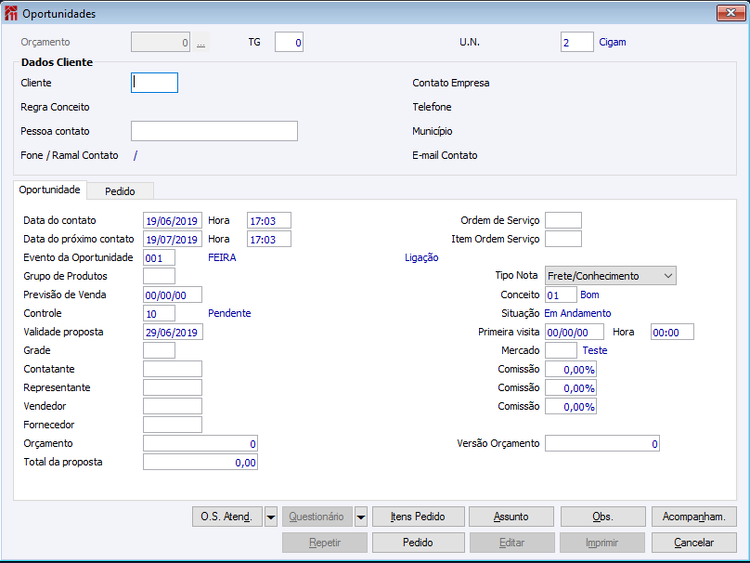Viewport: 750px width, 563px height.
Task: Click the Pessoa contato text field
Action: click(214, 131)
